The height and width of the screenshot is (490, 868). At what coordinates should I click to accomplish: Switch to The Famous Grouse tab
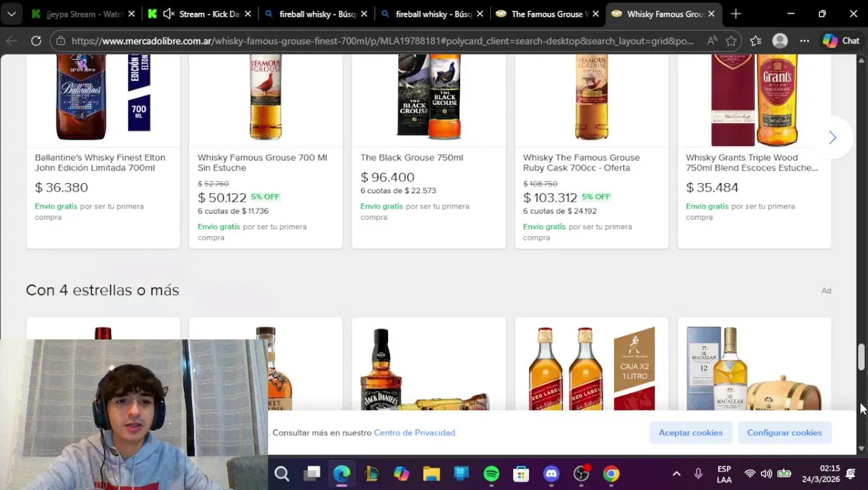point(549,14)
